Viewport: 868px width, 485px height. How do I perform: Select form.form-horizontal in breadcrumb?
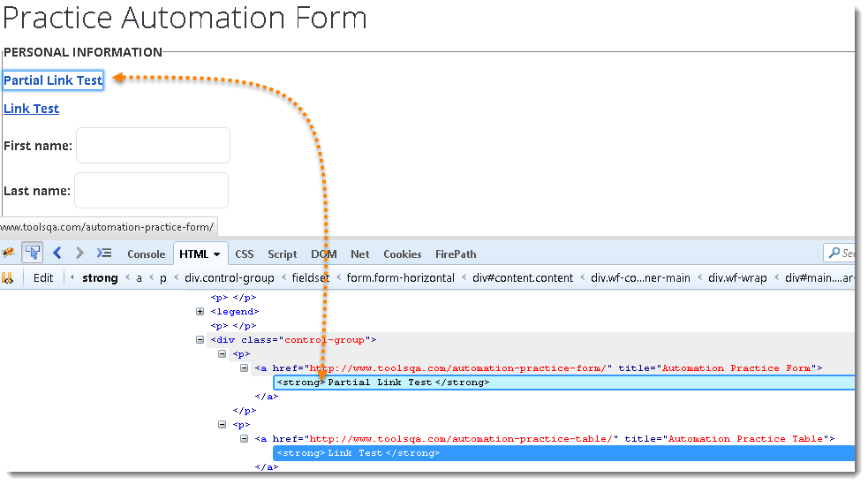[400, 278]
